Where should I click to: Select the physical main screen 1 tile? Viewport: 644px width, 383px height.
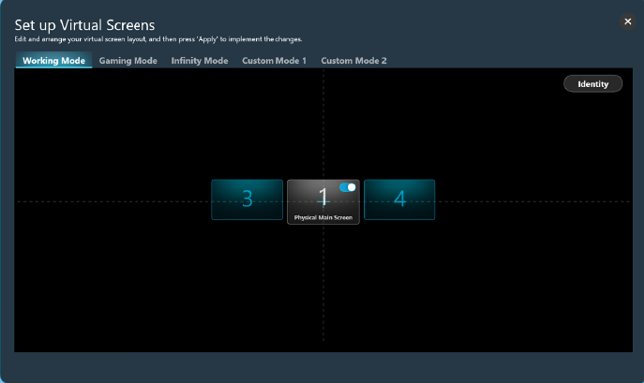point(323,202)
